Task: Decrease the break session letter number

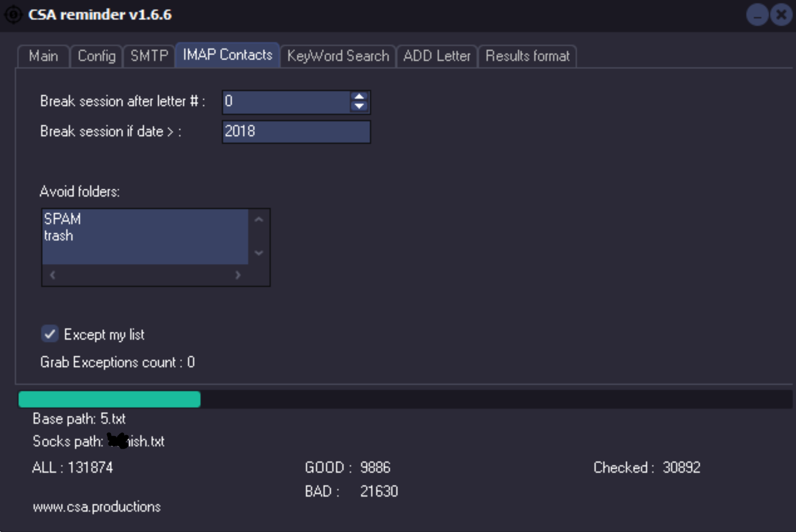Action: tap(359, 106)
